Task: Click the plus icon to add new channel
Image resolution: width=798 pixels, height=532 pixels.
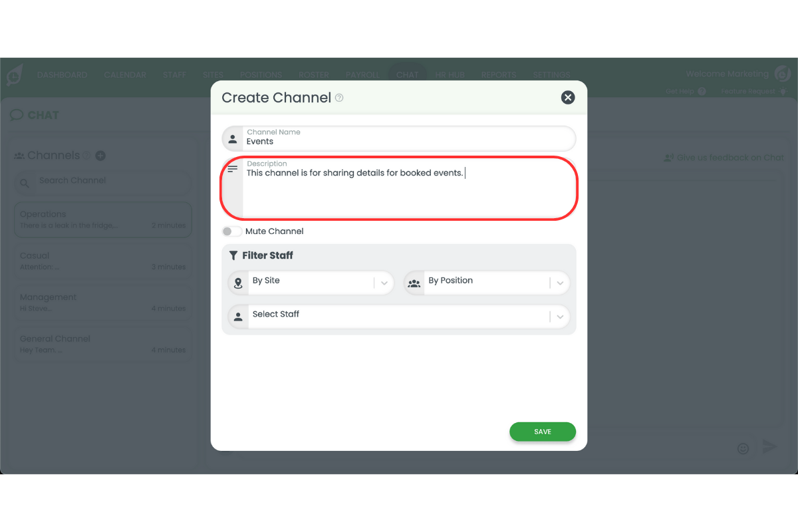Action: click(100, 155)
